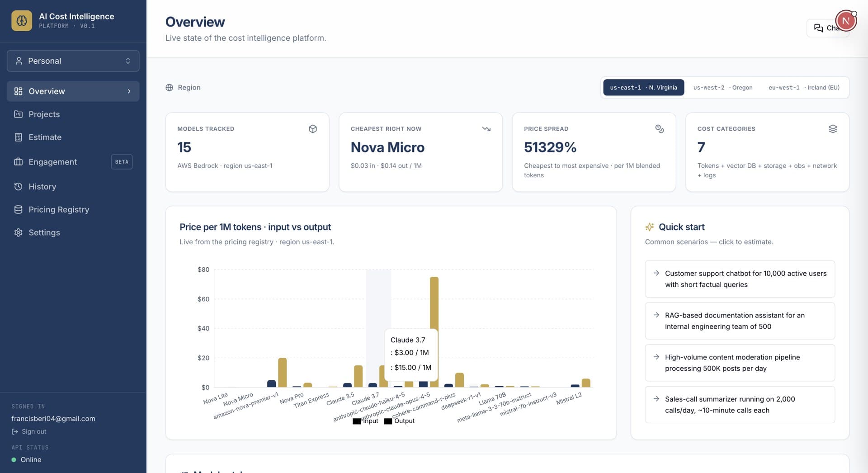This screenshot has width=868, height=473.
Task: Click the Engagement briefcase icon
Action: pos(18,162)
